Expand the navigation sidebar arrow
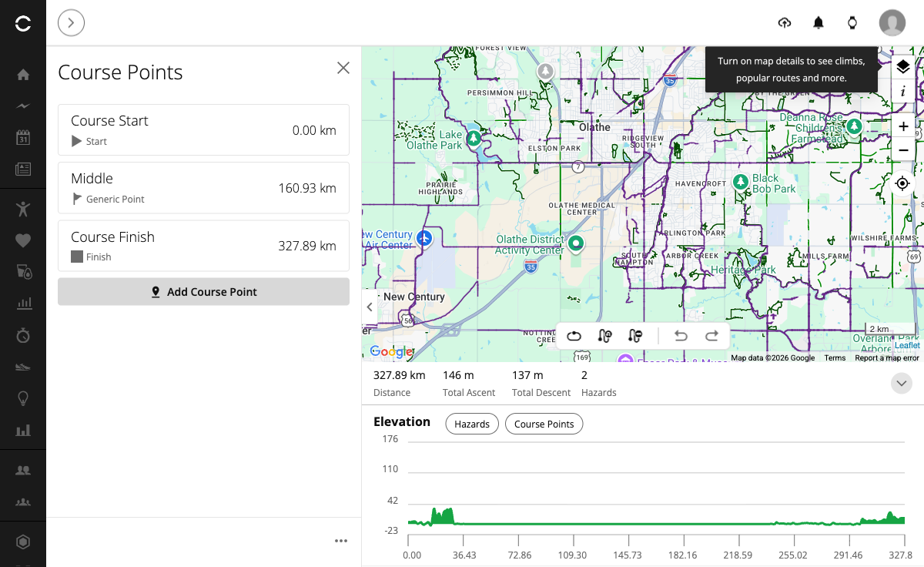Viewport: 924px width, 567px height. click(x=71, y=23)
